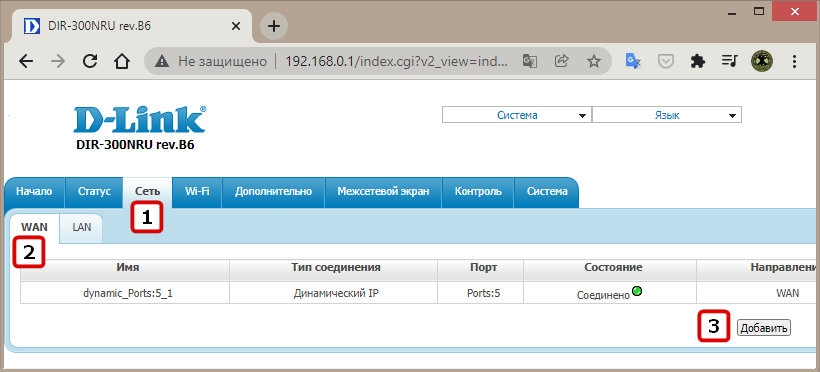
Task: Open the Google Translate extension icon
Action: (633, 62)
